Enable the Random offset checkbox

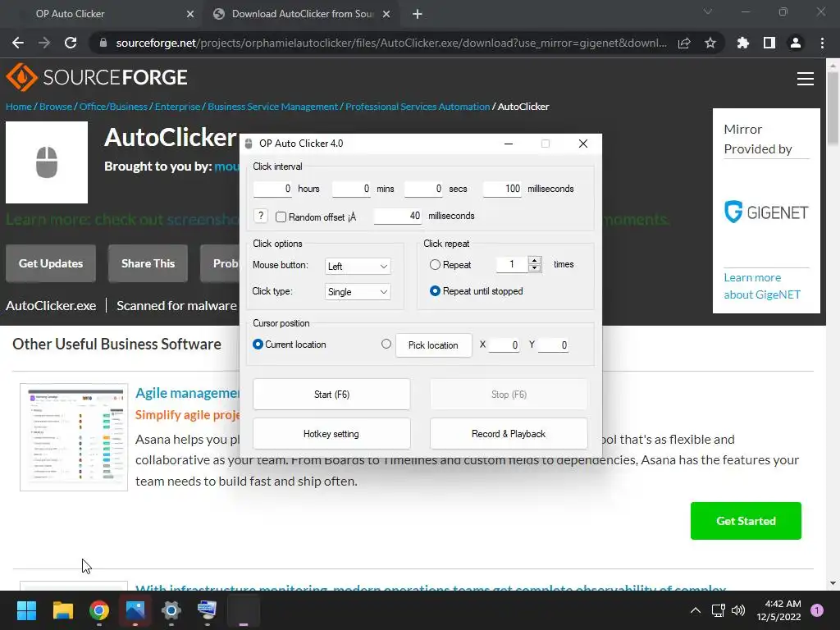[281, 217]
